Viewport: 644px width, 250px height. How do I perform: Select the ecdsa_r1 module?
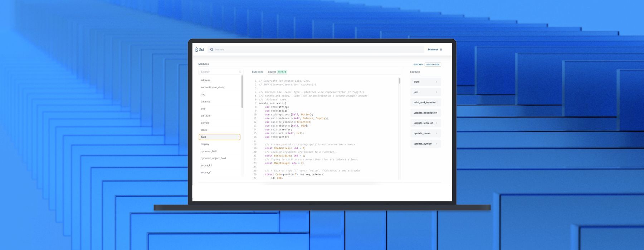[x=220, y=172]
